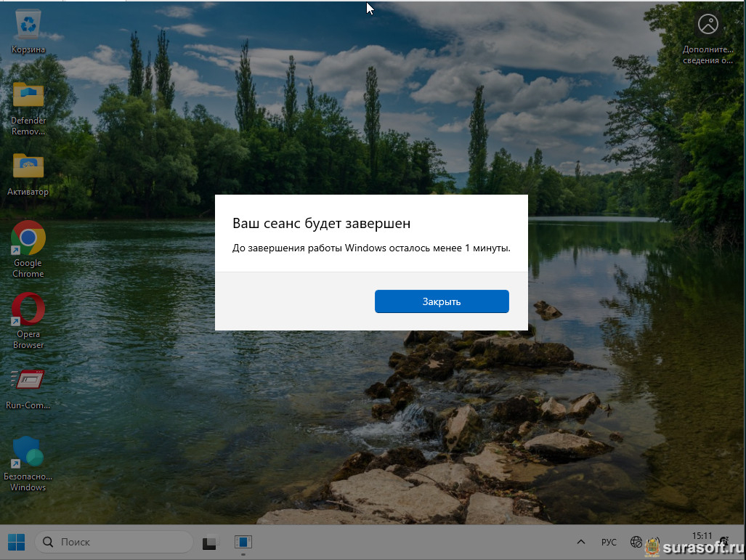Image resolution: width=746 pixels, height=560 pixels.
Task: Click the dialog heading Ваш сеанс будет завершен
Action: coord(321,222)
